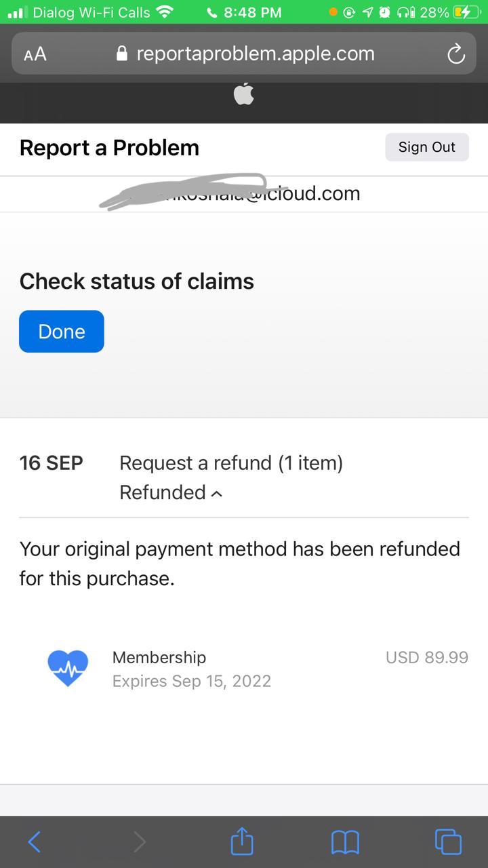The width and height of the screenshot is (488, 868).
Task: Select the Request a refund claim row
Action: 244,477
